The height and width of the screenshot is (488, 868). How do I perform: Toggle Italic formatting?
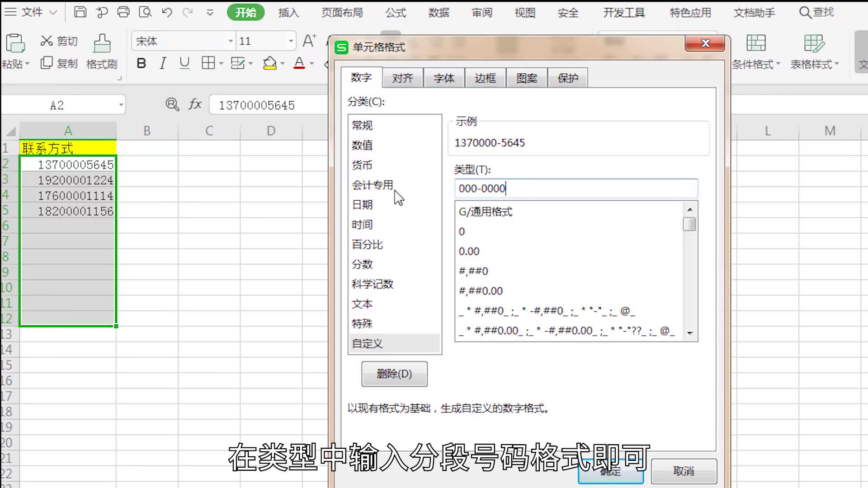(163, 63)
